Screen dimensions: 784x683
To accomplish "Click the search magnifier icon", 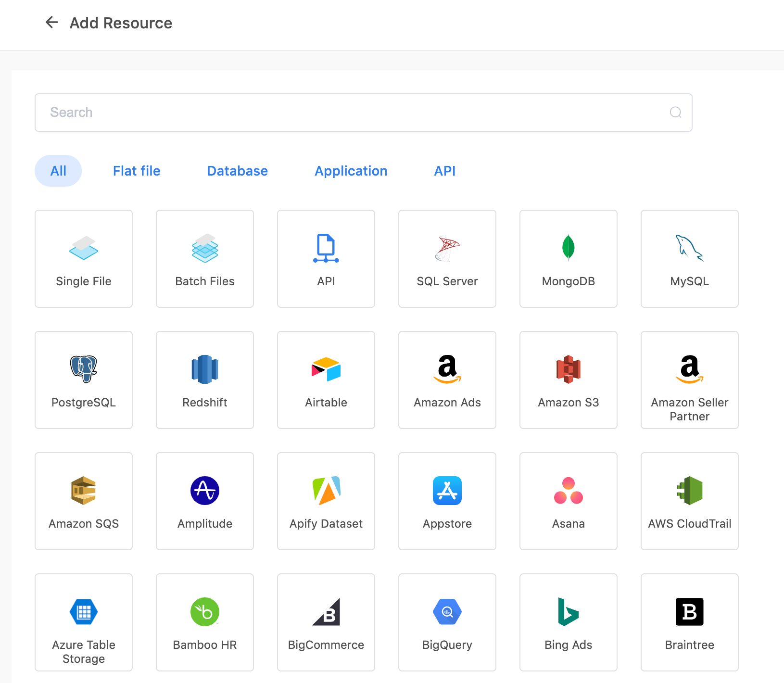I will (x=676, y=113).
